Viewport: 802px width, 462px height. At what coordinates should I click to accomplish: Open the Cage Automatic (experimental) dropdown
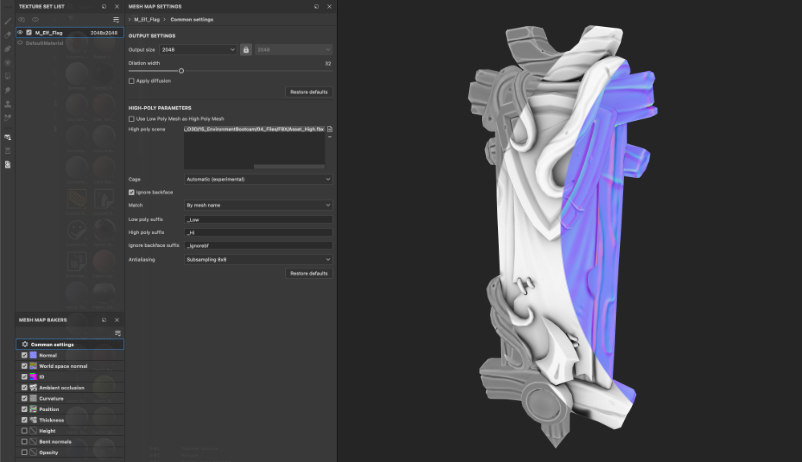(x=258, y=179)
